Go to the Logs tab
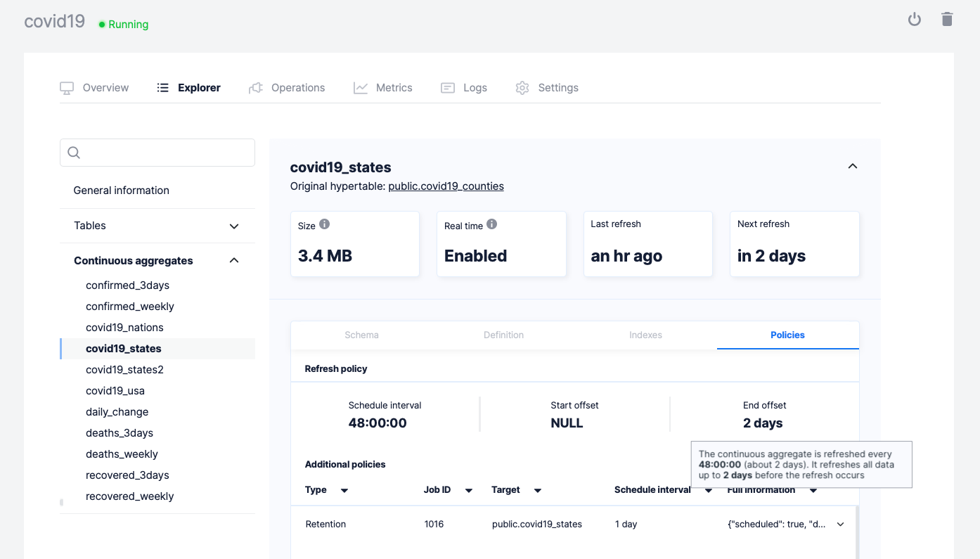980x559 pixels. coord(464,88)
